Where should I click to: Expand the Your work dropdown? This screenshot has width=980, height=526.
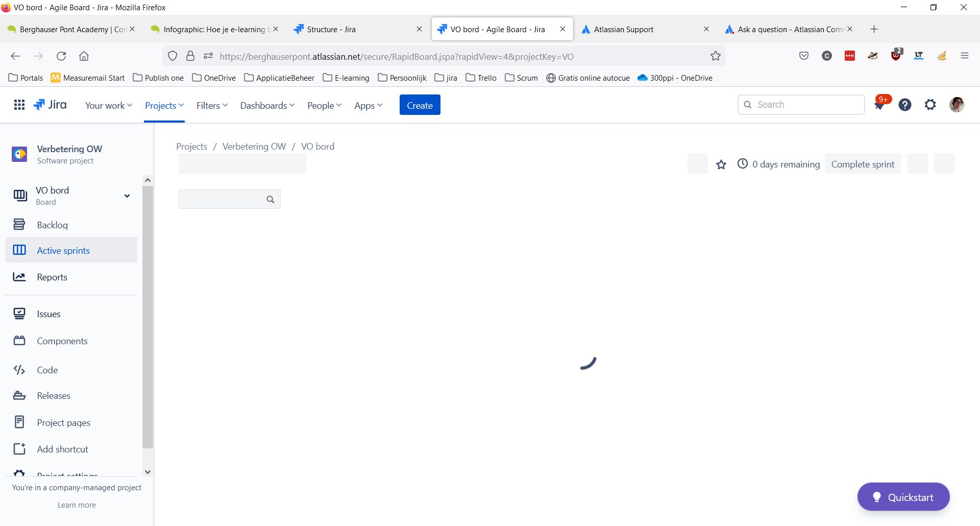tap(109, 105)
